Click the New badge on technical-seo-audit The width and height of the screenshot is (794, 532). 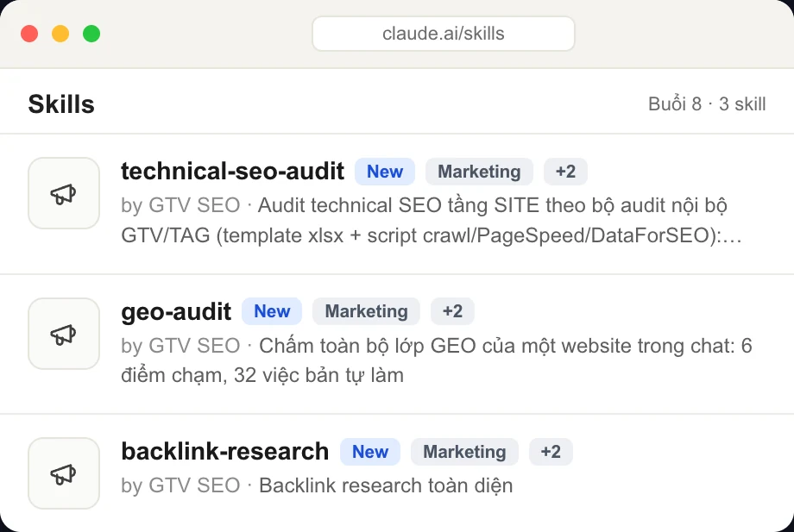(385, 172)
